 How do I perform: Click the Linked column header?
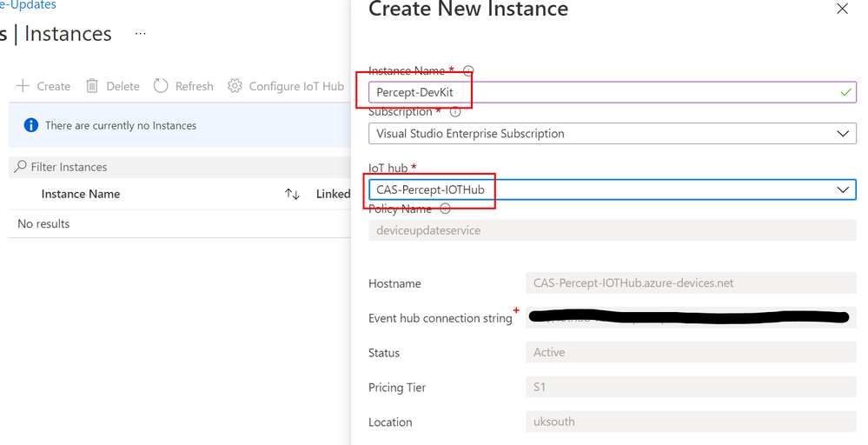tap(334, 194)
